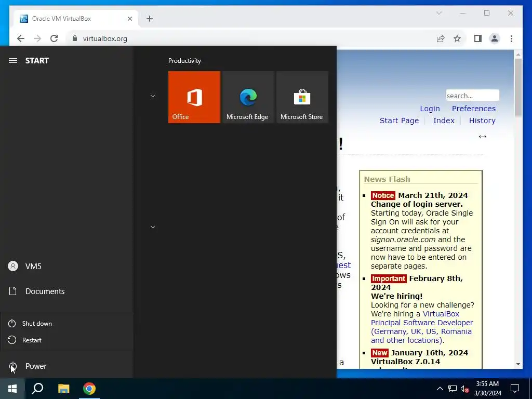Toggle Chrome side panel
The width and height of the screenshot is (532, 399).
pyautogui.click(x=478, y=38)
